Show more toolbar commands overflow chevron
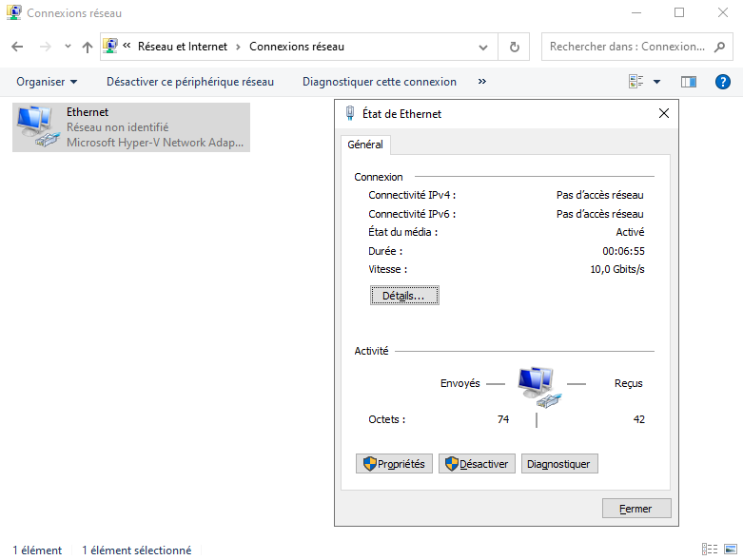Image resolution: width=743 pixels, height=560 pixels. coord(482,82)
